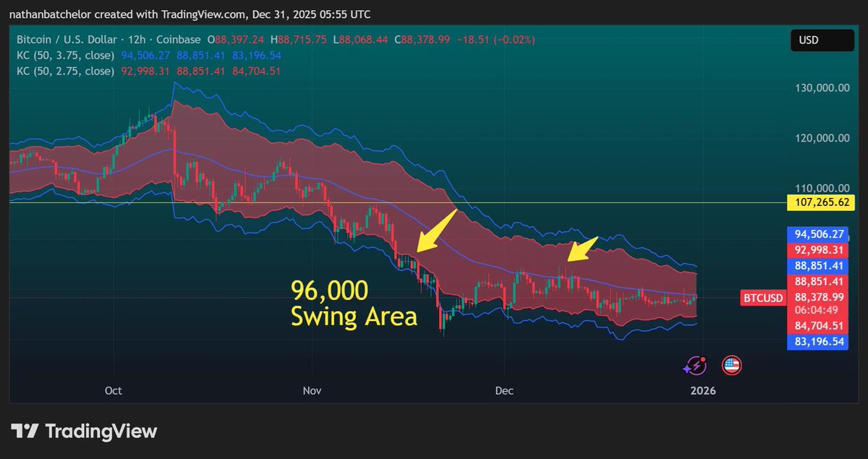Image resolution: width=868 pixels, height=459 pixels.
Task: Open the USD currency selector
Action: (822, 40)
